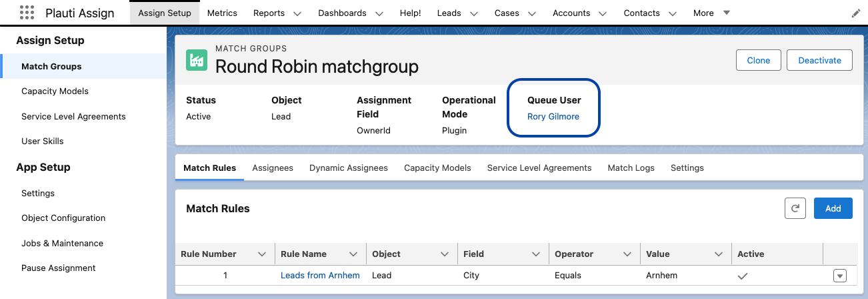
Task: Expand the Dashboards nav dropdown chevron
Action: pos(379,13)
